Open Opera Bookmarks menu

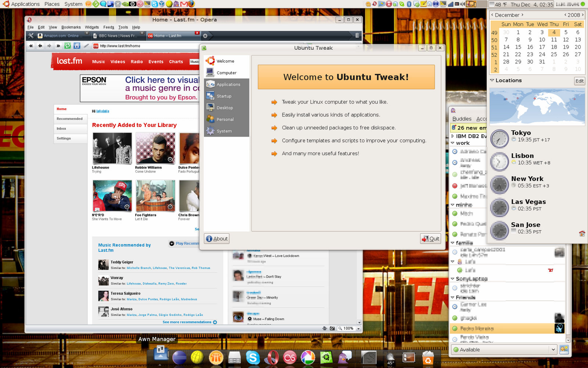[71, 27]
